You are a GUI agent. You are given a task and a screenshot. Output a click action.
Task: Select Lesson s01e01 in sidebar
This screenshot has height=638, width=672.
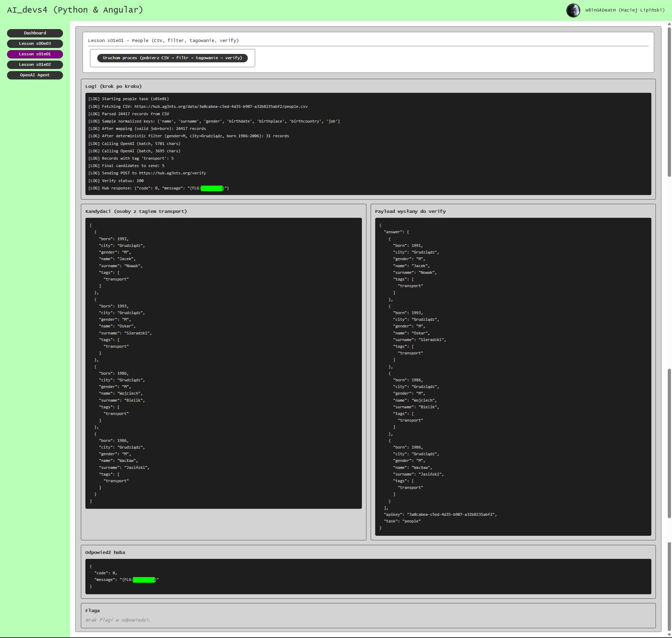coord(35,54)
